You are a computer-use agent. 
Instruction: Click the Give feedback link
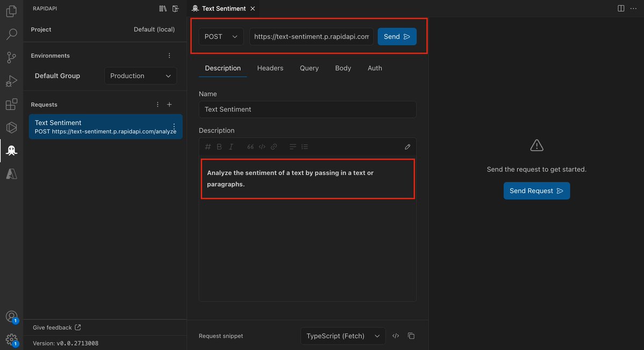pyautogui.click(x=52, y=327)
